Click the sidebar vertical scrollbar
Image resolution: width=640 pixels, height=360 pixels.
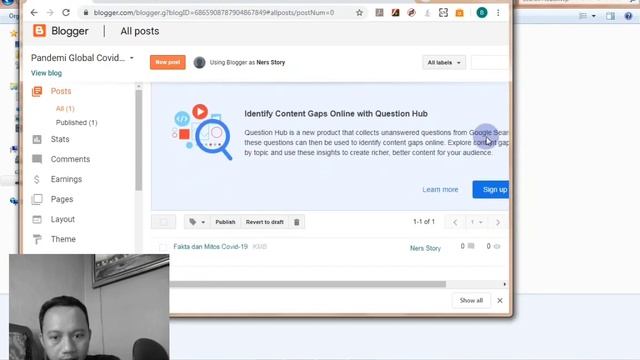pos(139,140)
